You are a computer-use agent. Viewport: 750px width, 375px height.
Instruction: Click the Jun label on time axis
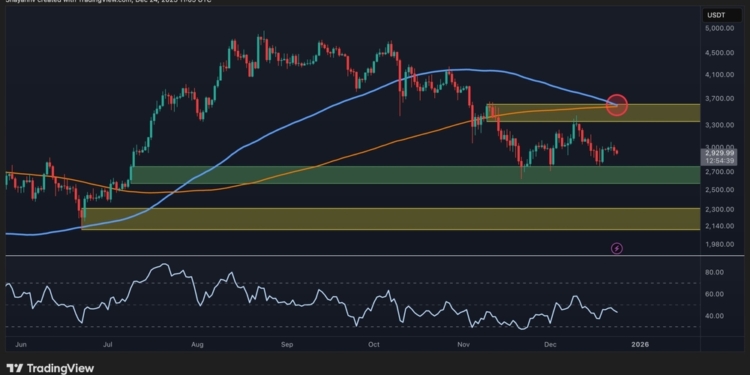pyautogui.click(x=22, y=344)
